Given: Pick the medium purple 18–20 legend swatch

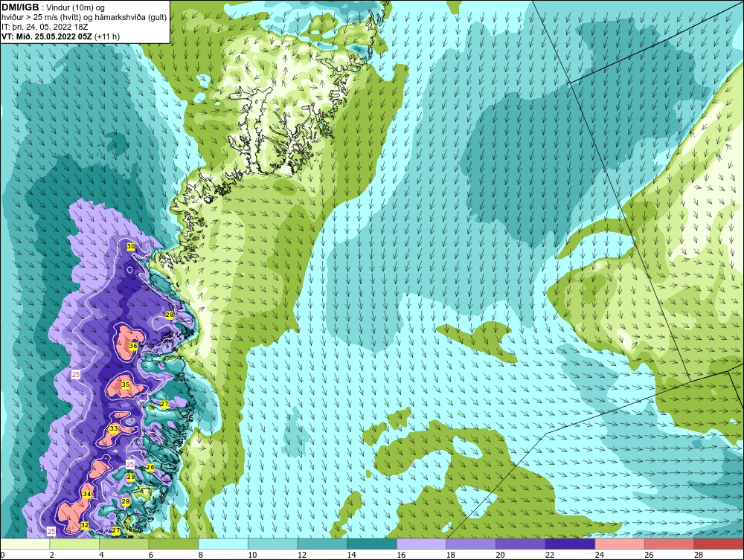Looking at the screenshot, I should pos(471,544).
